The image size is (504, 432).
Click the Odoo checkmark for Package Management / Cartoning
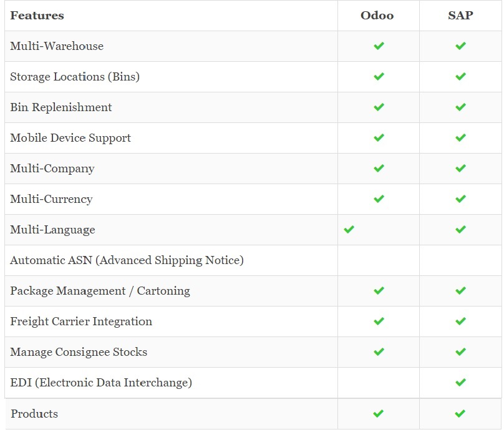pos(379,291)
